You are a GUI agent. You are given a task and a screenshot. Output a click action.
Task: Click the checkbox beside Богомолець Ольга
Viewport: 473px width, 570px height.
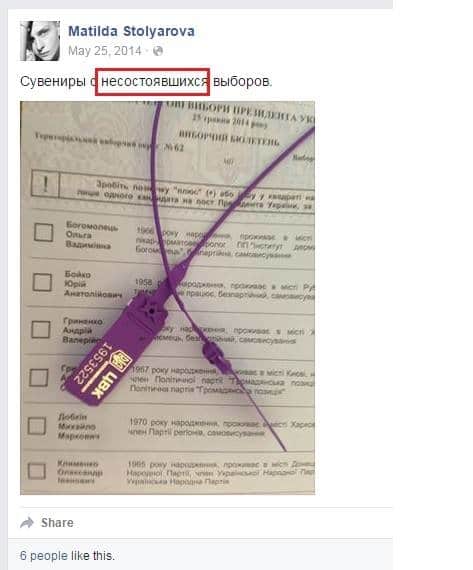(44, 233)
